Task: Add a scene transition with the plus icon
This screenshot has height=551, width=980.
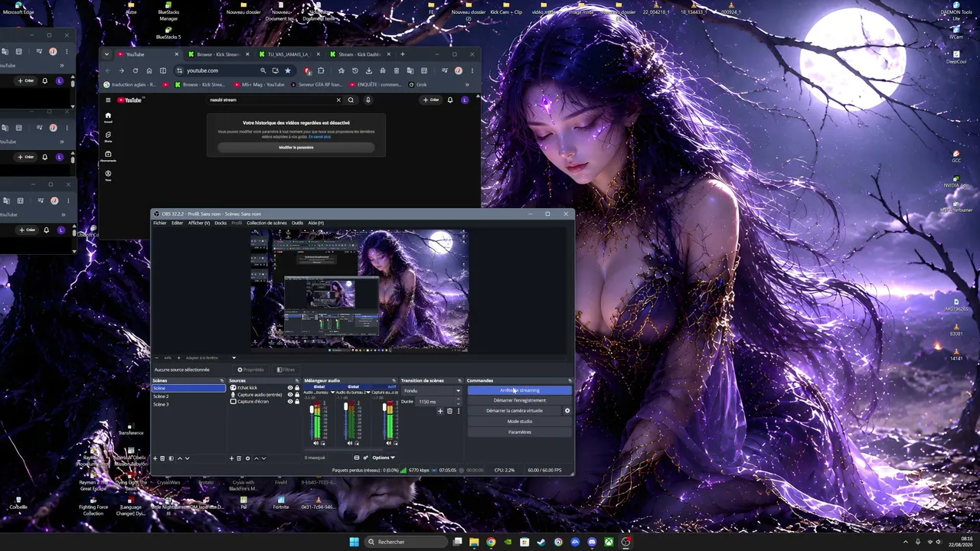Action: pos(440,411)
